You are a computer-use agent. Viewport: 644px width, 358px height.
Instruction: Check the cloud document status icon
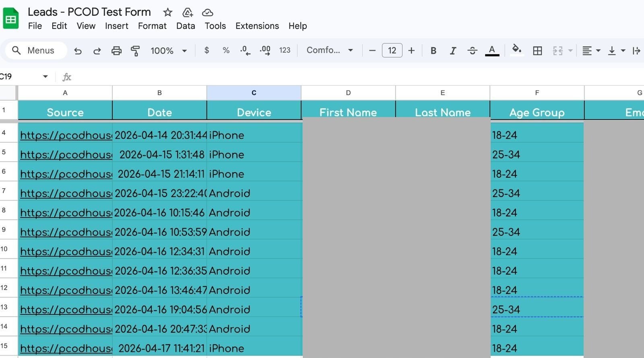pos(207,12)
